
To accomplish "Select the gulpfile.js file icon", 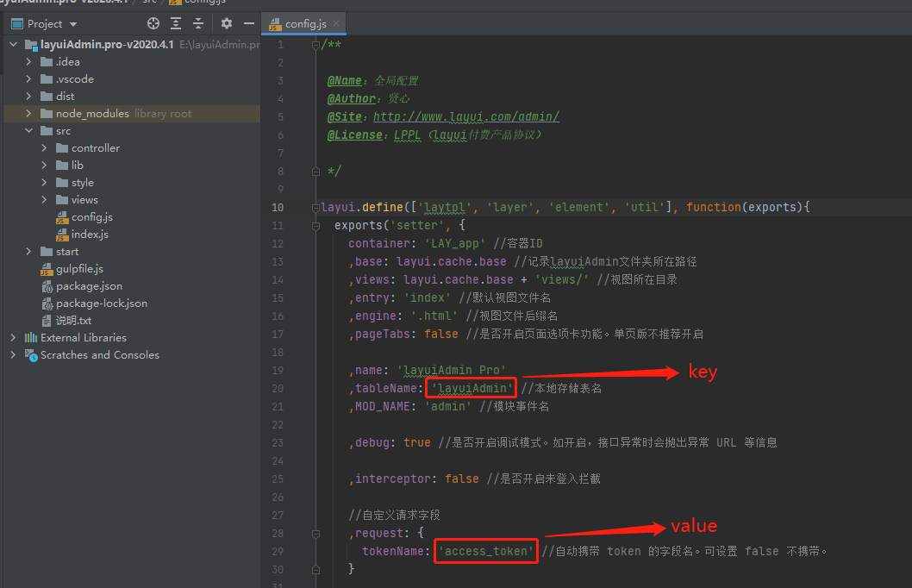I will (x=47, y=268).
